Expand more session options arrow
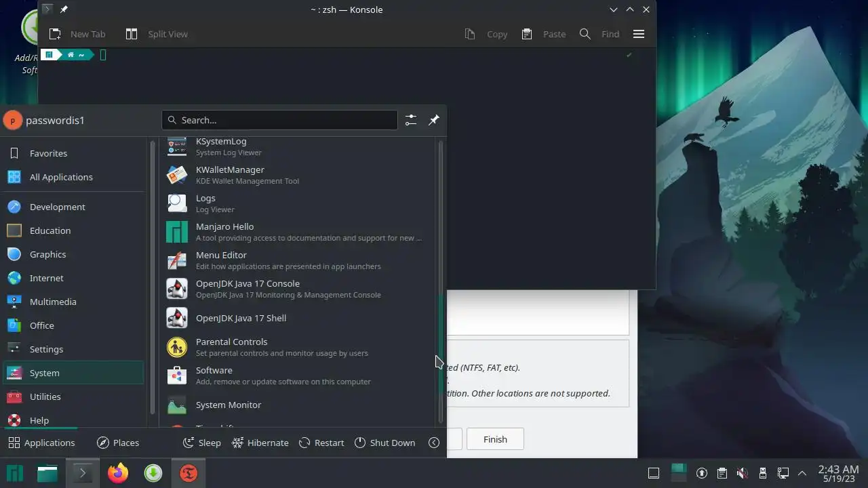This screenshot has height=488, width=868. [x=434, y=443]
